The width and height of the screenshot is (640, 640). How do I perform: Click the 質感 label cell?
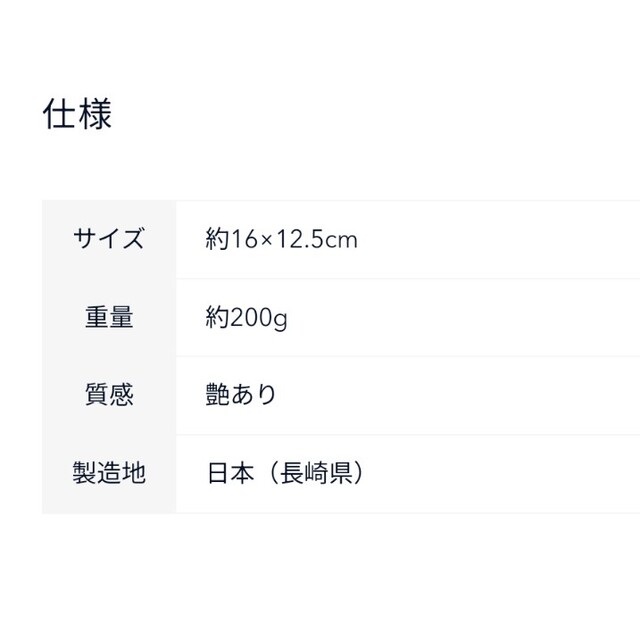tap(109, 395)
